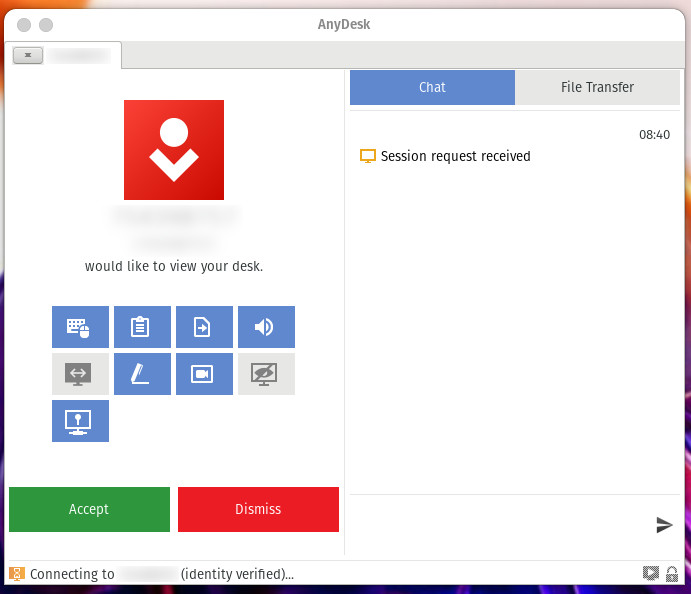This screenshot has width=691, height=594.
Task: Click the orange monitor icon beside session message
Action: pyautogui.click(x=368, y=156)
